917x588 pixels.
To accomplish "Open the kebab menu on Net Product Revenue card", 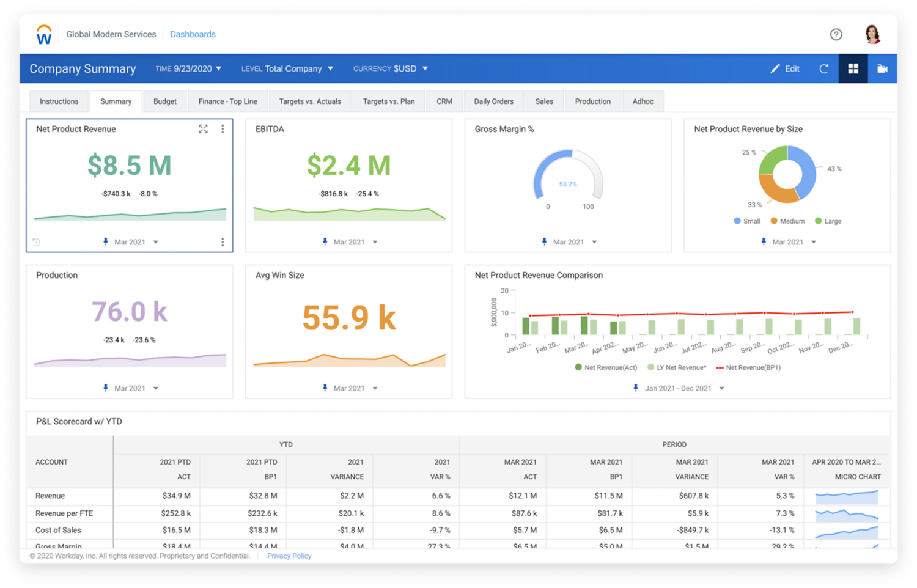I will coord(223,129).
